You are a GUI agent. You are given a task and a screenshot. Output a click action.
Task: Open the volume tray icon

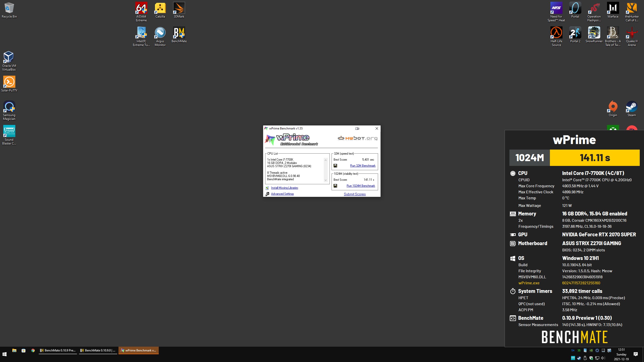[x=603, y=358]
